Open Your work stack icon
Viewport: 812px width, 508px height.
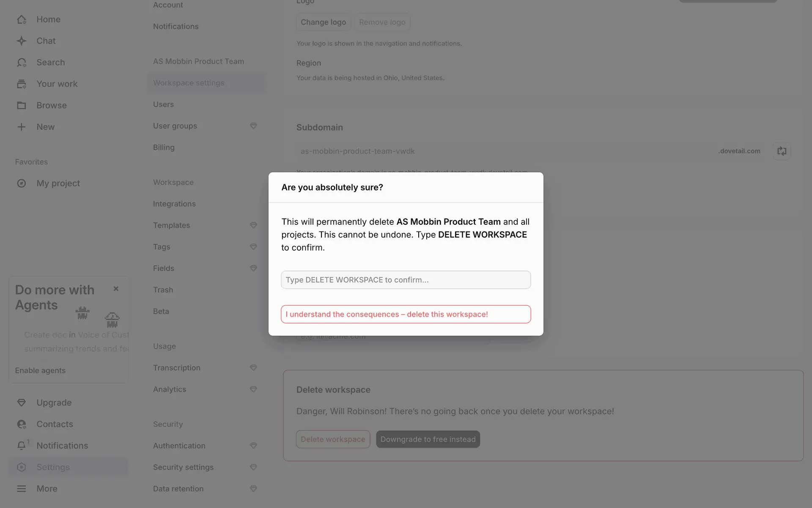(22, 84)
